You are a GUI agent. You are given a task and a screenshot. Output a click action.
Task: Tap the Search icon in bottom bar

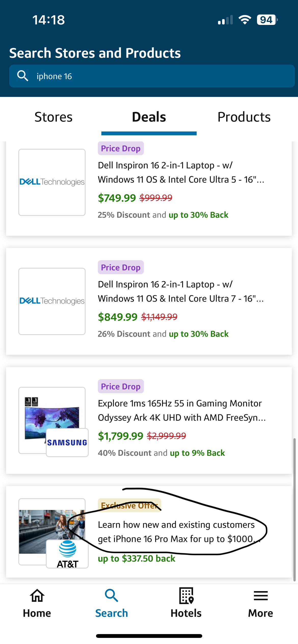pos(112,596)
